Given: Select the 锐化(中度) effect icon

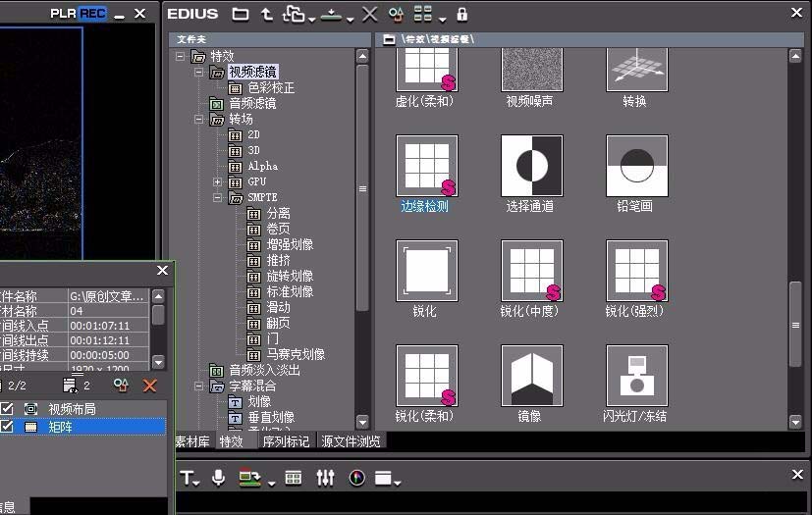Looking at the screenshot, I should (532, 271).
